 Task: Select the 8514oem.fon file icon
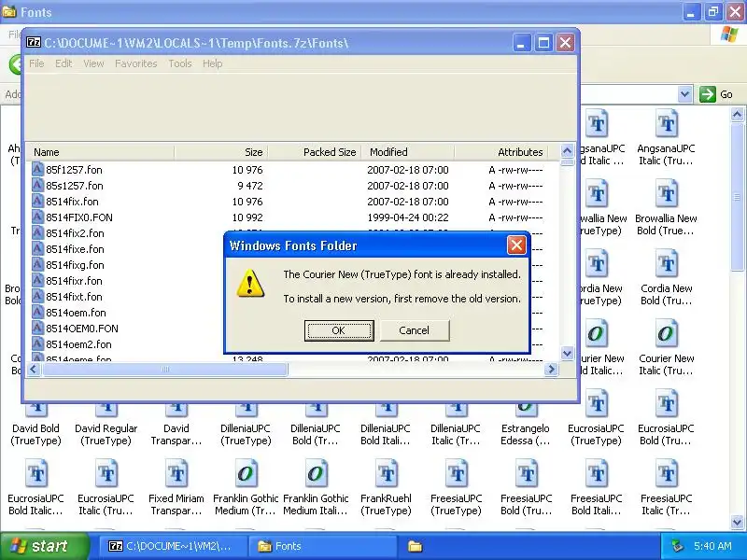pyautogui.click(x=37, y=313)
